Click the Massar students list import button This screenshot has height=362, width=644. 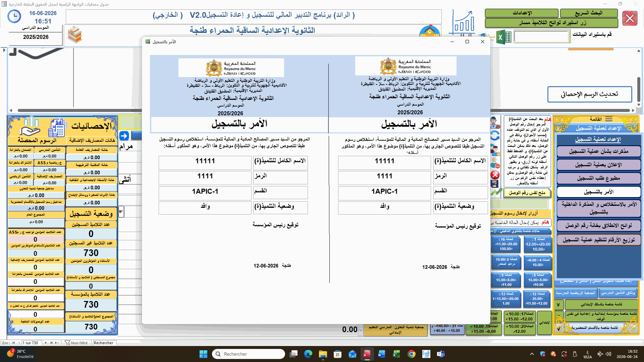(x=551, y=23)
